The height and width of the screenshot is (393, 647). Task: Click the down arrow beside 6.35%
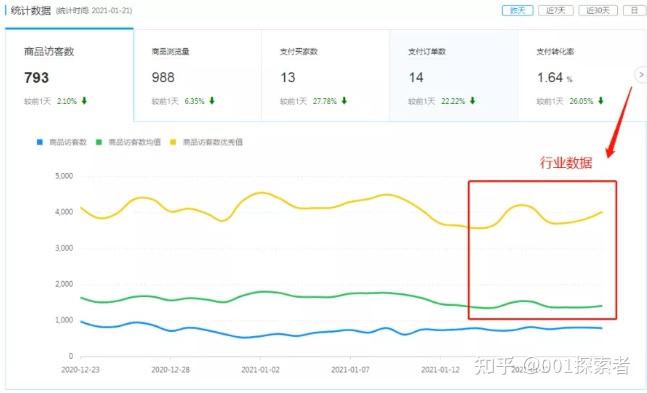pyautogui.click(x=212, y=101)
